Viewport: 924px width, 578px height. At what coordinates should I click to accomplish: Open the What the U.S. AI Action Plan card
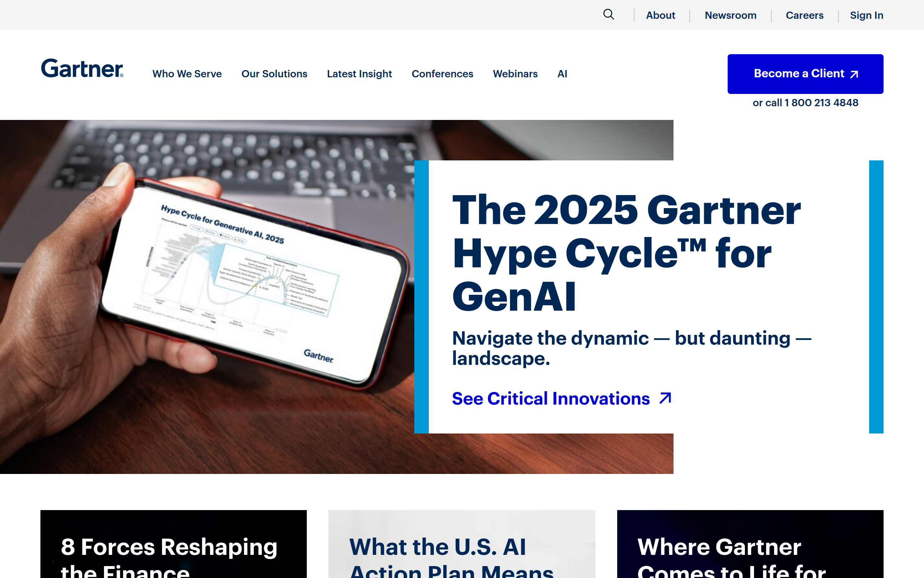pos(462,544)
